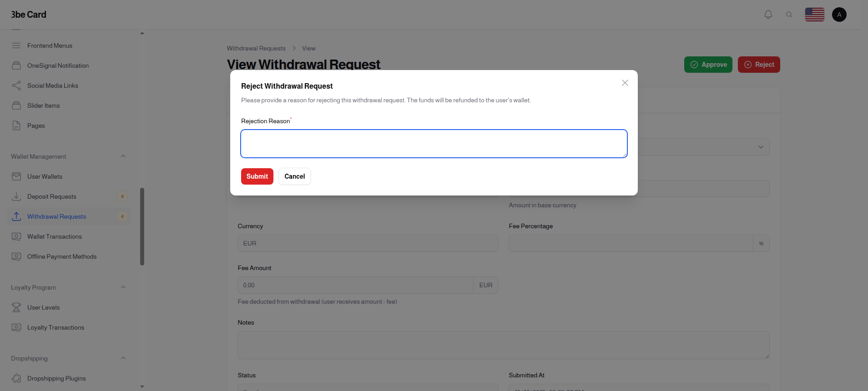The height and width of the screenshot is (391, 868).
Task: Open Deposit Requests in sidebar
Action: 69,196
